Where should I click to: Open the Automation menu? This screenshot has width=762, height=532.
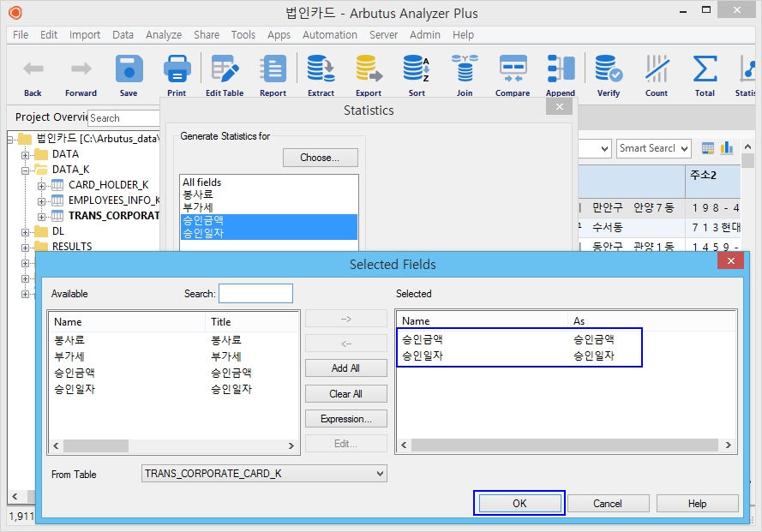pyautogui.click(x=330, y=35)
